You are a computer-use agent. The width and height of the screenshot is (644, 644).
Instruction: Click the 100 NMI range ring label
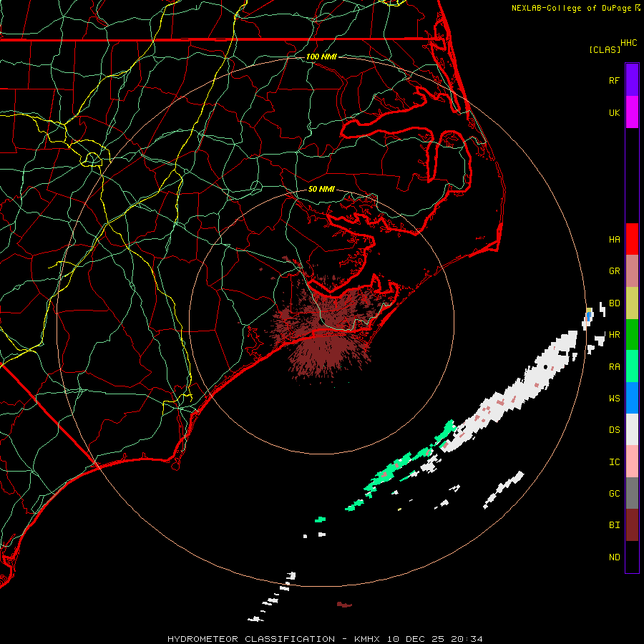(321, 57)
